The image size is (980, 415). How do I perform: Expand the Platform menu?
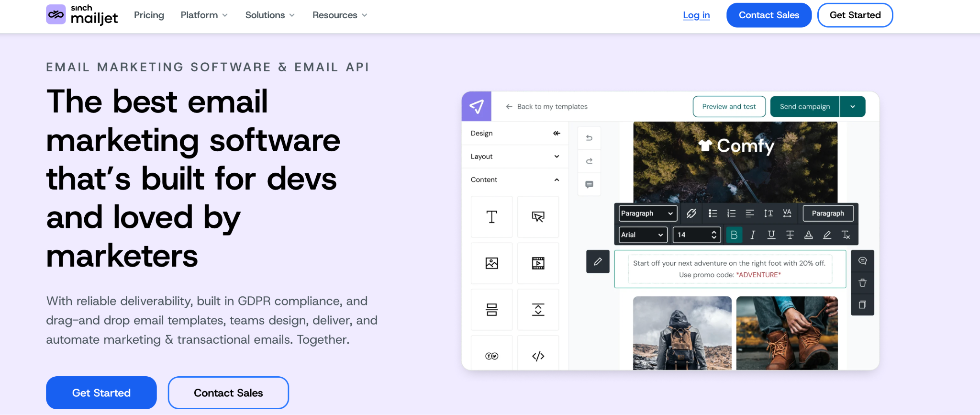(204, 15)
